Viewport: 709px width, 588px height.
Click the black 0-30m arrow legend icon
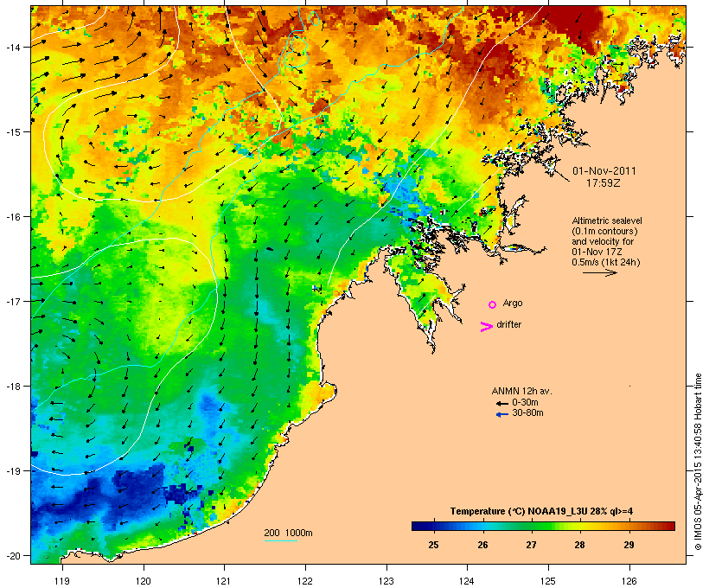pos(502,404)
